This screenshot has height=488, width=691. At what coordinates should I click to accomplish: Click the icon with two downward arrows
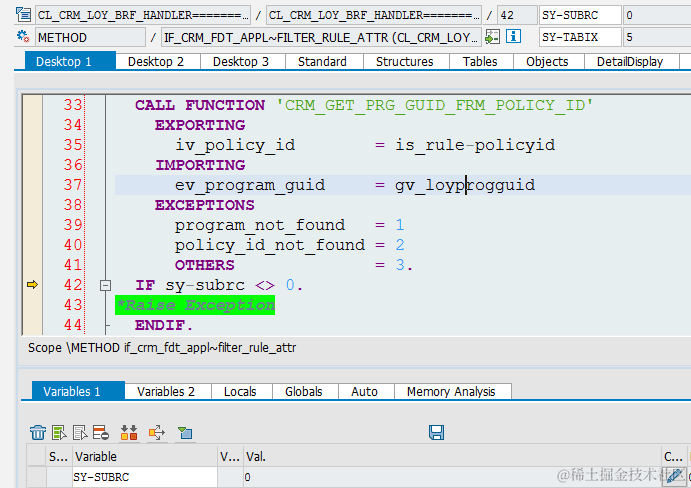(x=129, y=432)
